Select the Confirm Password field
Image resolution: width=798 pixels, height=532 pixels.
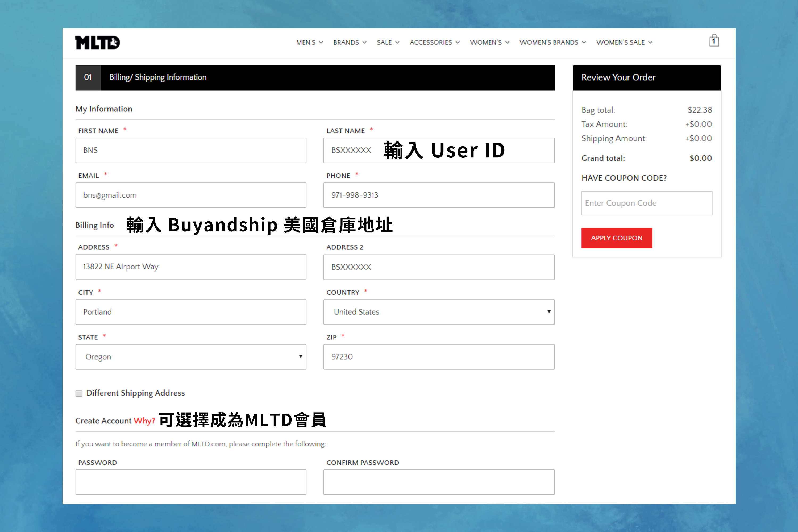[x=439, y=482]
